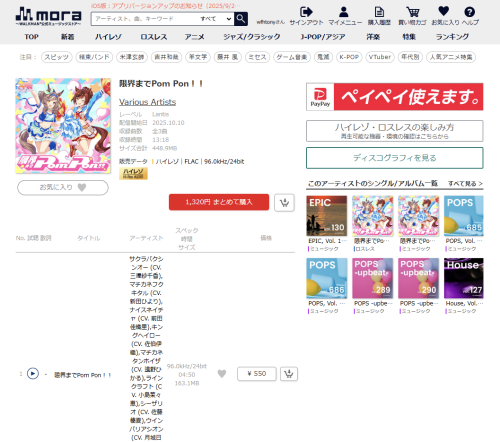Click track title 限界までPom Pon in row 1
Screen dimensions: 500x442
coord(82,375)
